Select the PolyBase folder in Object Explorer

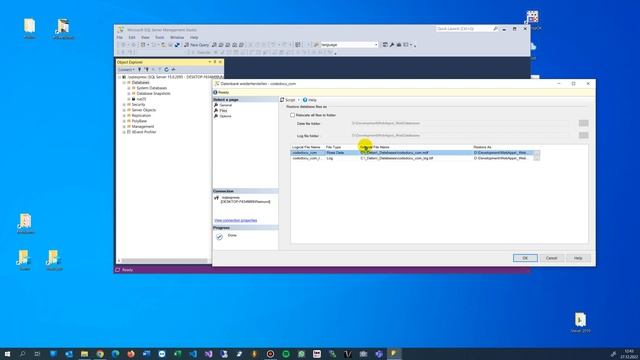click(139, 121)
